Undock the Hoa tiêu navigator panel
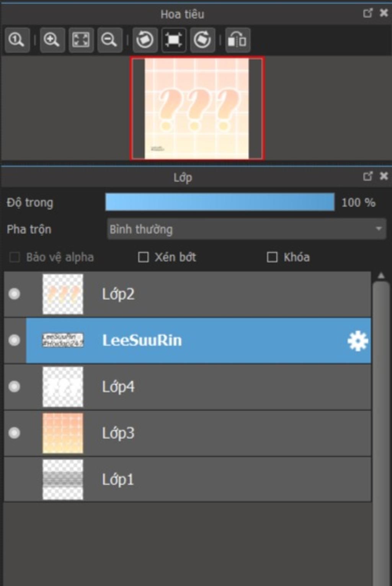This screenshot has height=586, width=392. pyautogui.click(x=367, y=13)
